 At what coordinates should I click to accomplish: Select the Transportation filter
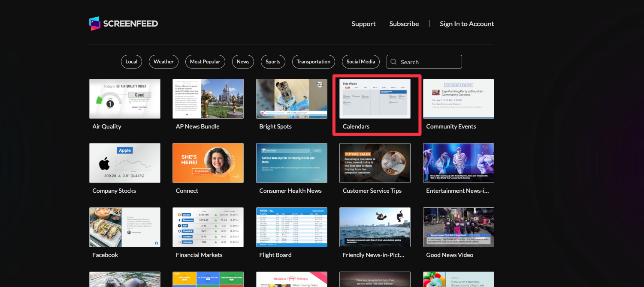coord(313,62)
